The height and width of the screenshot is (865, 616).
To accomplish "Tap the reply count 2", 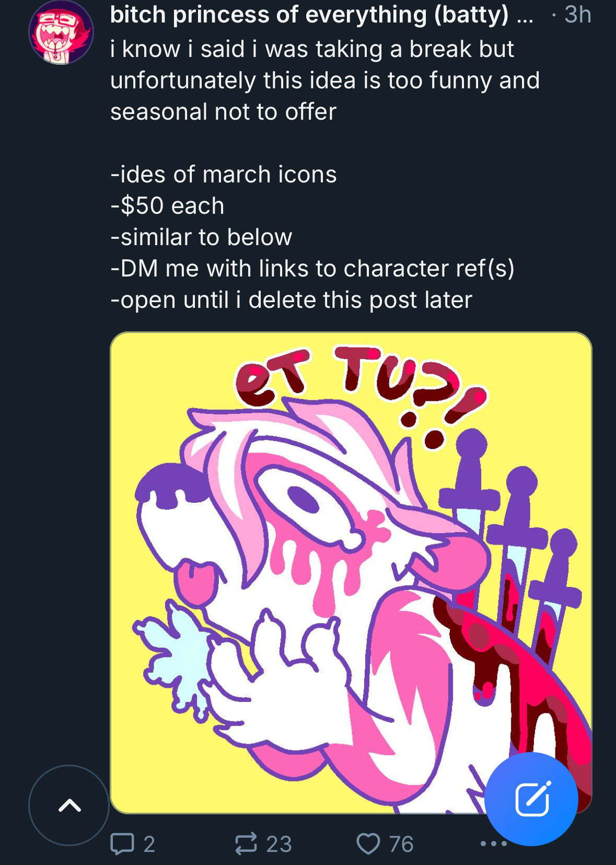I will coord(149,844).
